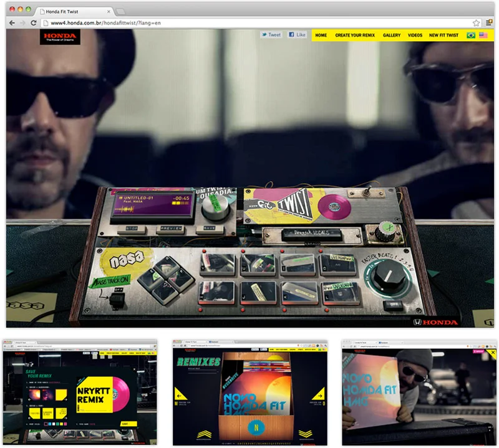This screenshot has height=448, width=499.
Task: Click the yellow down chevrons in Remixes screenshot
Action: click(306, 434)
